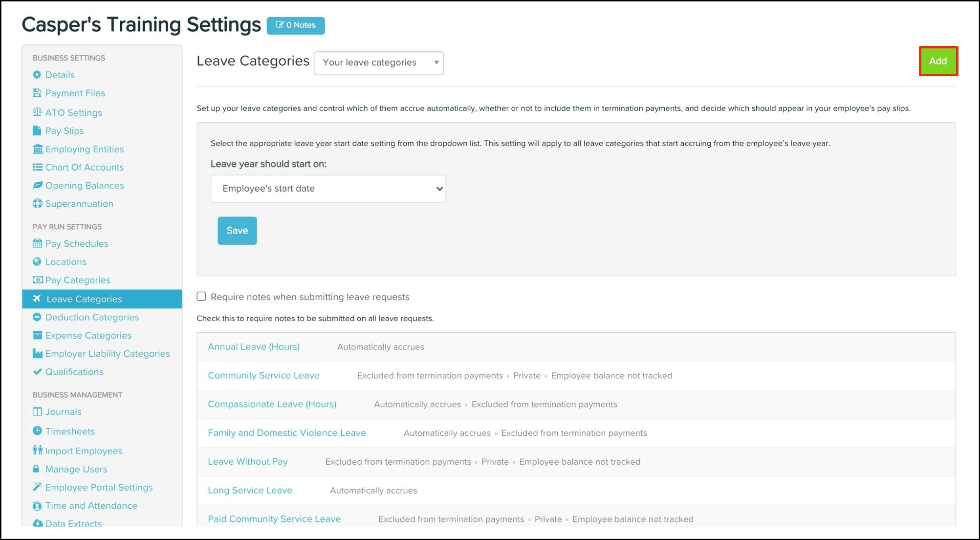
Task: Click the scales icon for ATO Settings
Action: [x=37, y=112]
